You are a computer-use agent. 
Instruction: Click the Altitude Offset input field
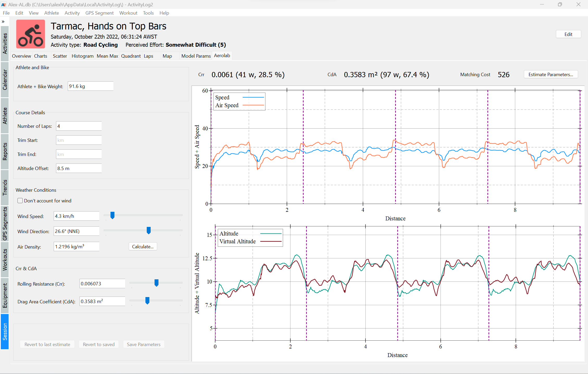click(x=79, y=168)
